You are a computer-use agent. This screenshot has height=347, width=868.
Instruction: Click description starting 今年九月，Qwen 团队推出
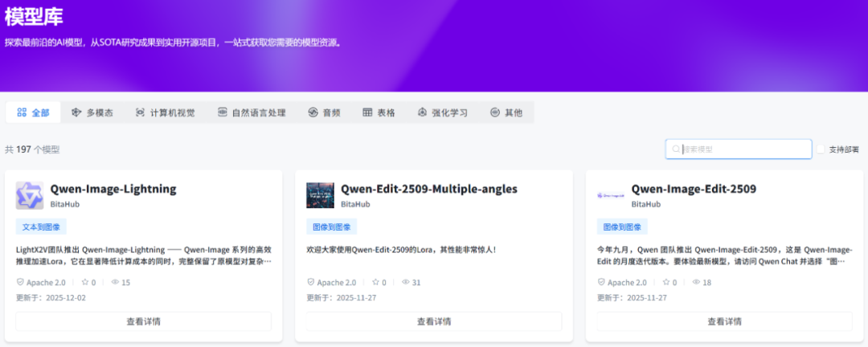pyautogui.click(x=725, y=255)
